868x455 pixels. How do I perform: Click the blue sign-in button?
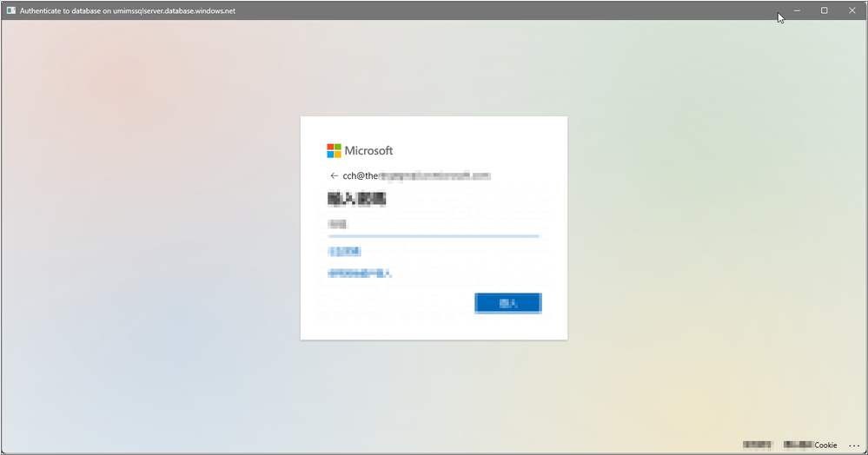pos(508,303)
